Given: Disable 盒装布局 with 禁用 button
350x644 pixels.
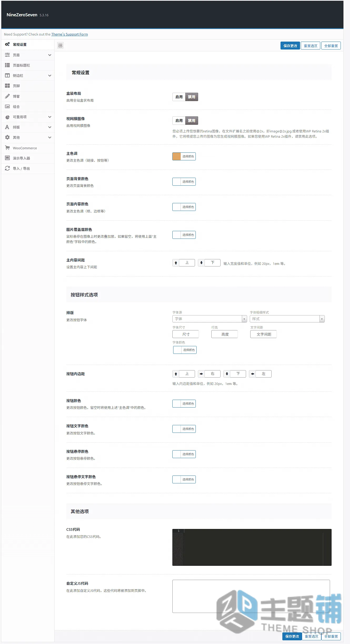Looking at the screenshot, I should 192,97.
